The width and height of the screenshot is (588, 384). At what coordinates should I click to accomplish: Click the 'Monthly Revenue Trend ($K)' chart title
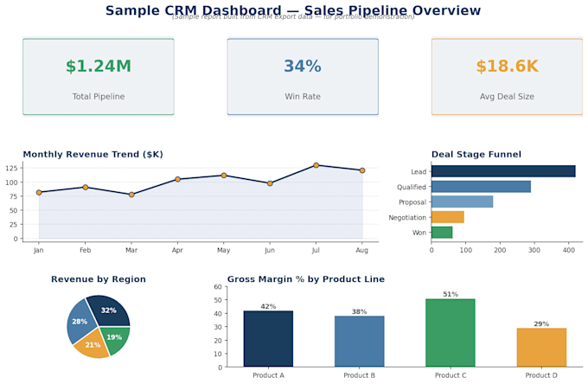(x=93, y=155)
